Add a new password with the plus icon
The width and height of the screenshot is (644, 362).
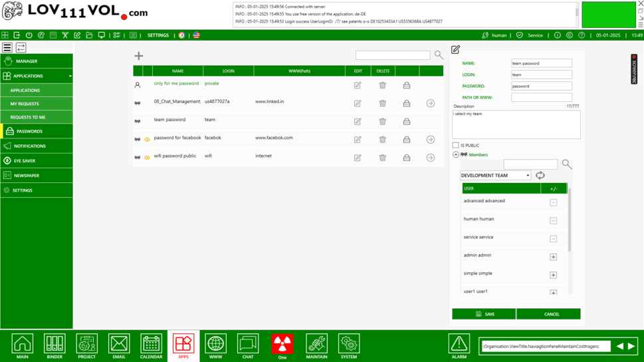[139, 55]
